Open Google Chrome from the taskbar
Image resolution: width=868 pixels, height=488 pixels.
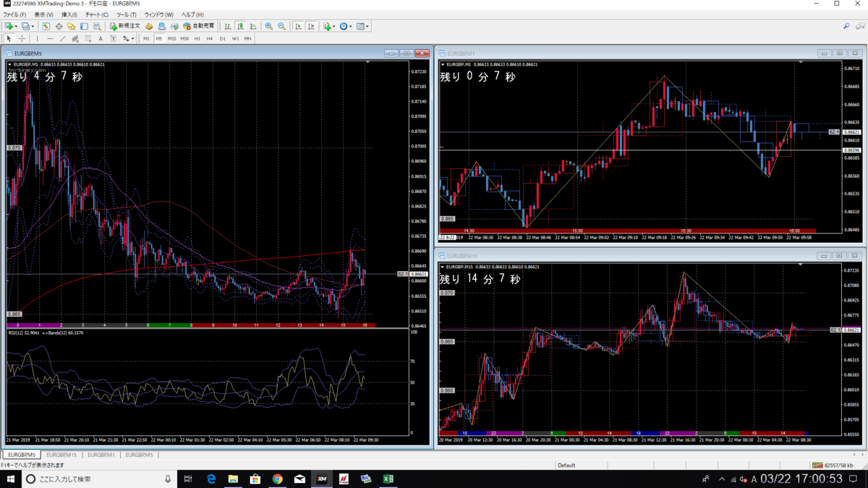pos(278,479)
